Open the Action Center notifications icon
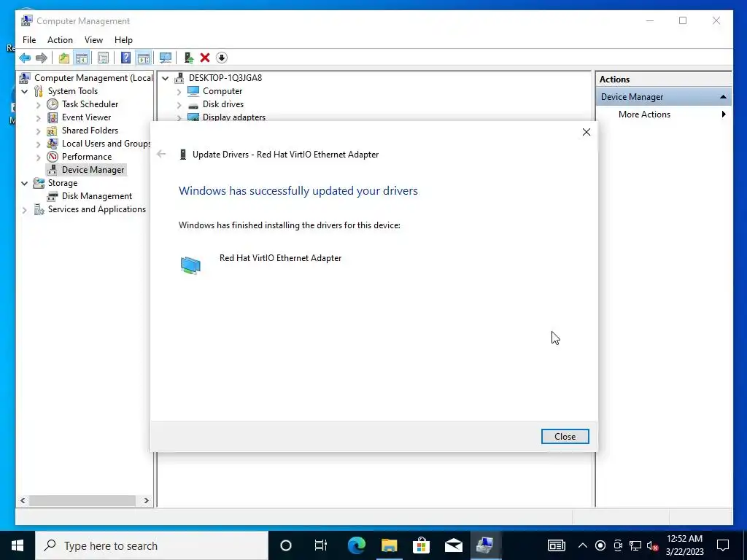 [x=723, y=545]
